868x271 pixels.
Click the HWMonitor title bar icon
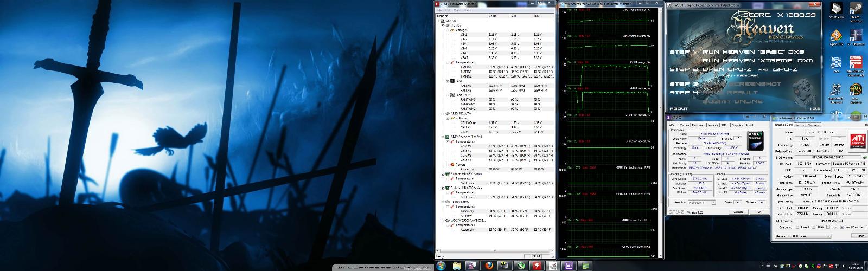pos(437,4)
